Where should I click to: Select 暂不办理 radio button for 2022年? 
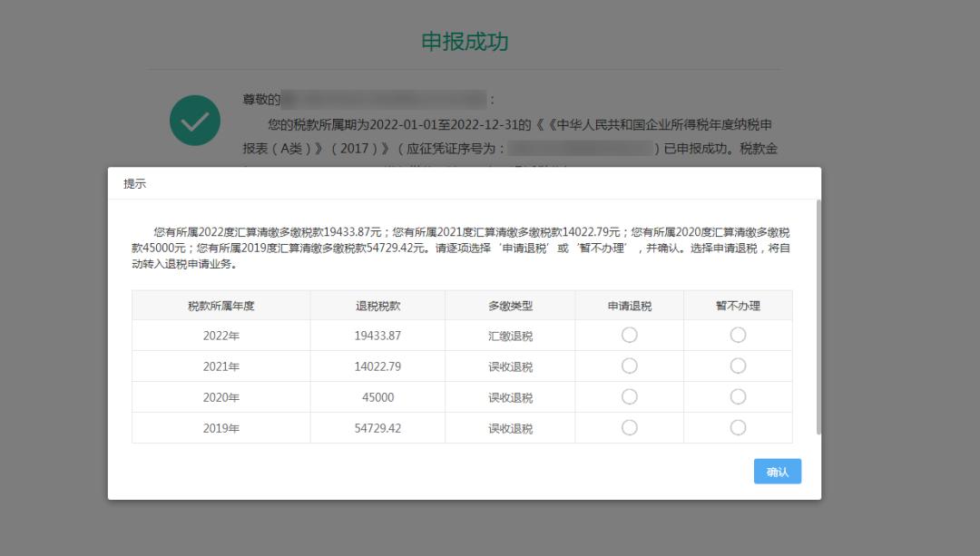pos(738,335)
